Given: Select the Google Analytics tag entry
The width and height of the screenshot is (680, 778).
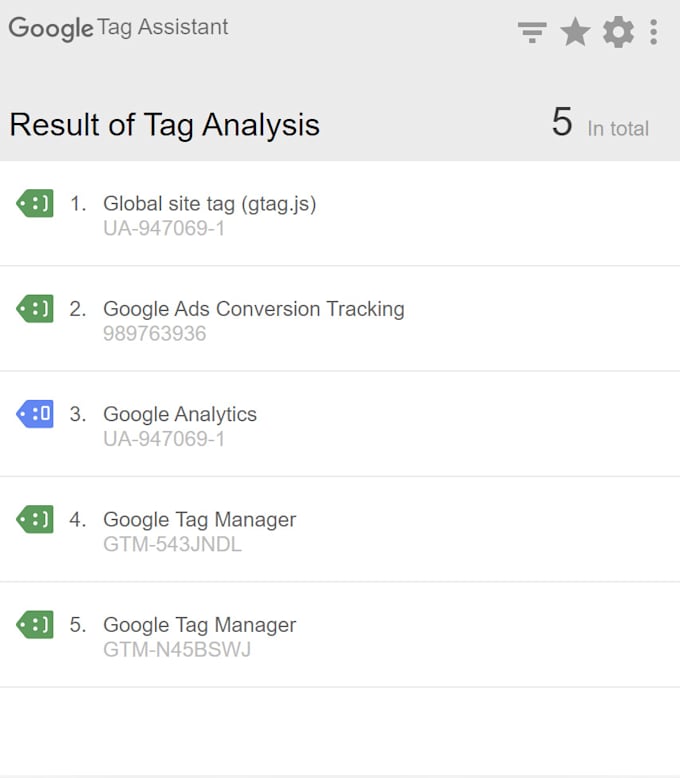Looking at the screenshot, I should point(180,414).
